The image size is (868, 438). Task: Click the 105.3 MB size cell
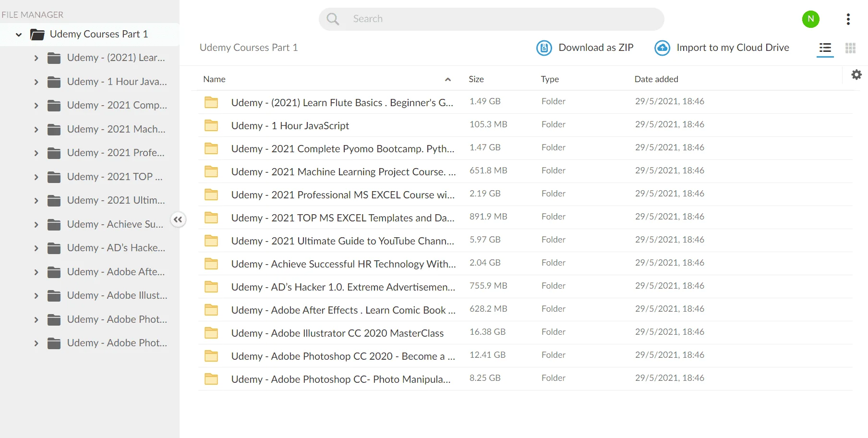click(488, 124)
